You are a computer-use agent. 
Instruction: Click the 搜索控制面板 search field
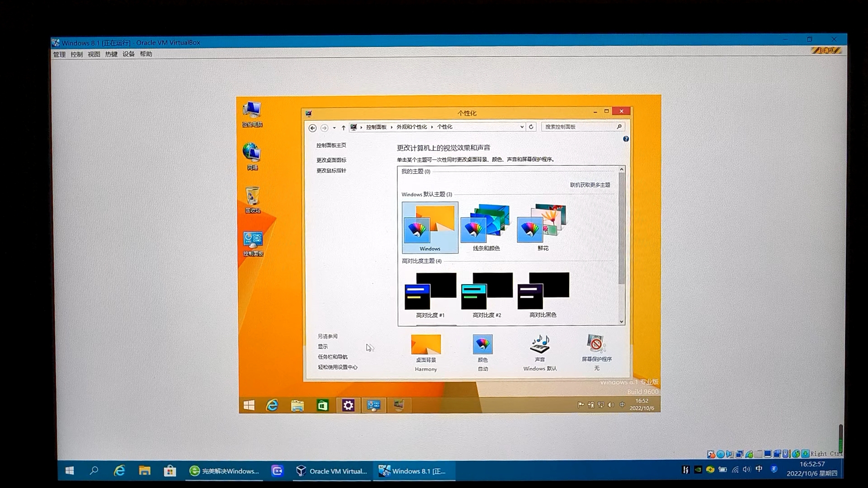(579, 127)
